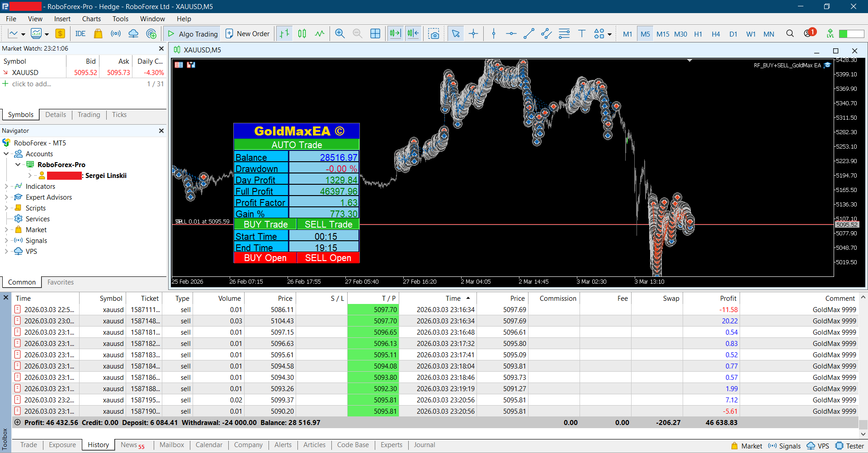Screen dimensions: 868x453
Task: Open the Tools menu
Action: [x=120, y=19]
